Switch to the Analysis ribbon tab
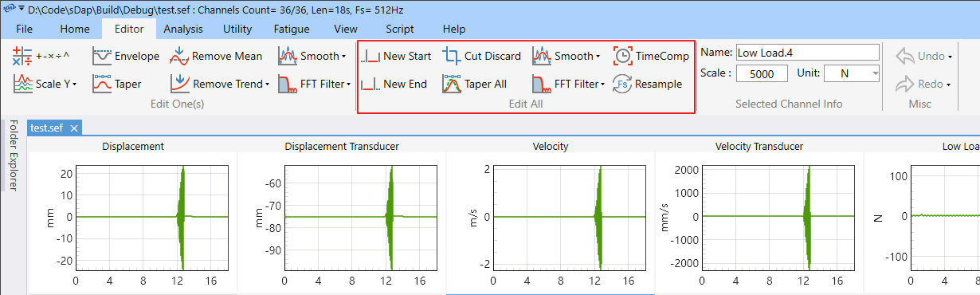The width and height of the screenshot is (980, 295). click(183, 29)
